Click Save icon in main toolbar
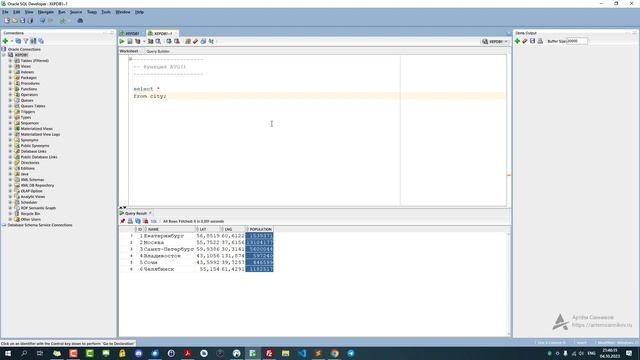The width and height of the screenshot is (640, 360). click(22, 20)
